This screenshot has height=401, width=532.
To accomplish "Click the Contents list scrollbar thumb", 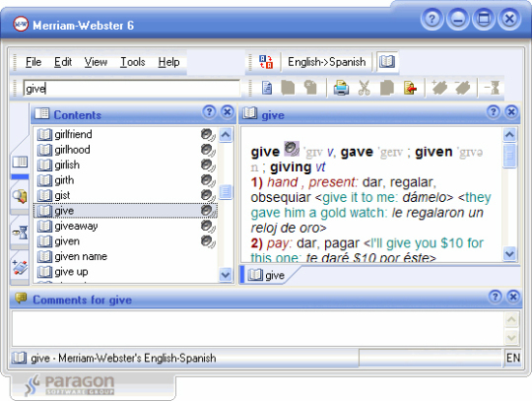I will click(226, 192).
